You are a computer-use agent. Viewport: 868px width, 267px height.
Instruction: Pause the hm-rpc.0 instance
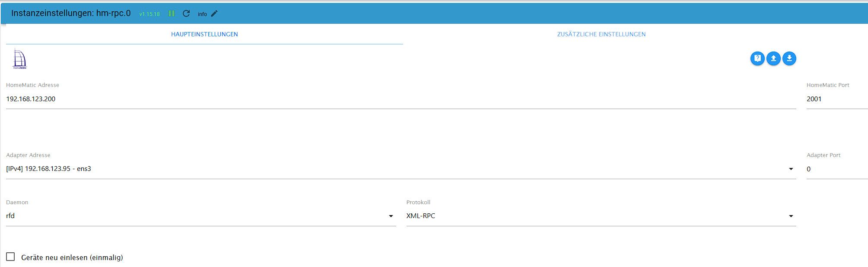coord(172,13)
